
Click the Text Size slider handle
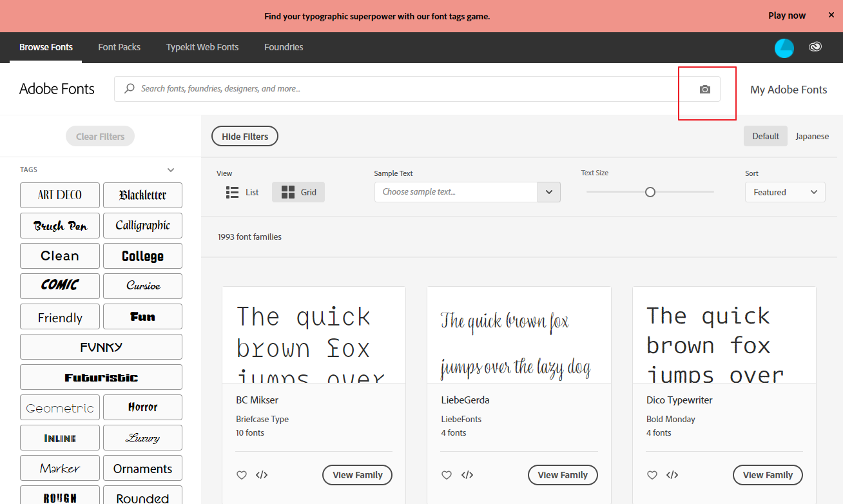(x=650, y=192)
